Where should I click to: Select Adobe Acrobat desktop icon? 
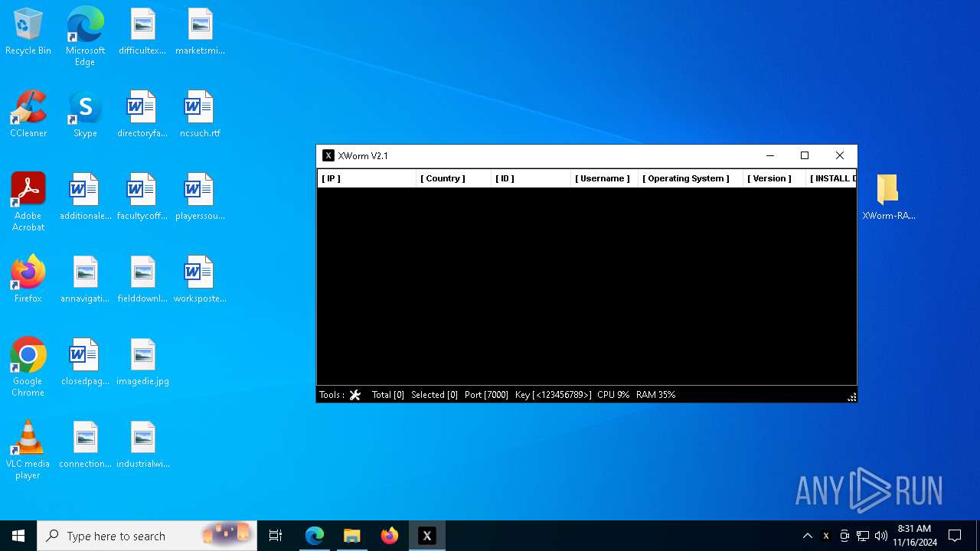(28, 202)
